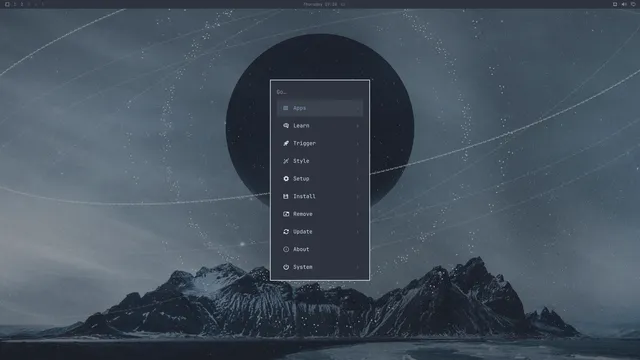Click the tray icon left of volume
Screen dimensions: 640x360
coord(615,4)
